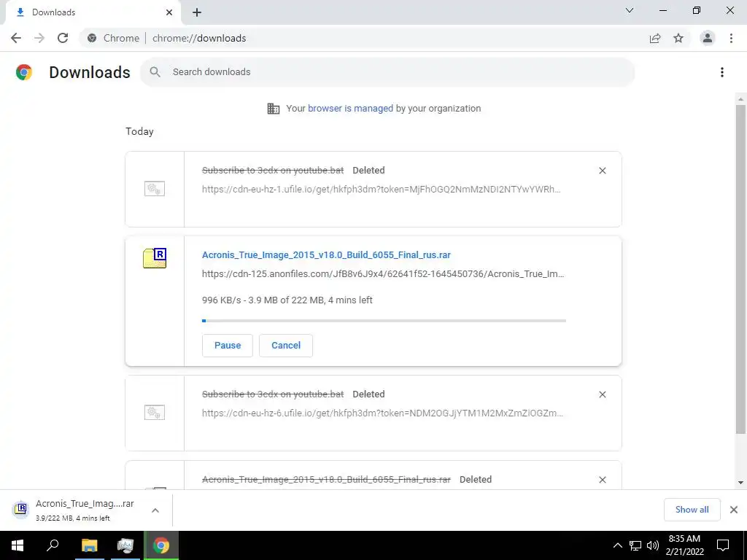The width and height of the screenshot is (747, 560).
Task: Click the network tray icon
Action: [x=635, y=545]
